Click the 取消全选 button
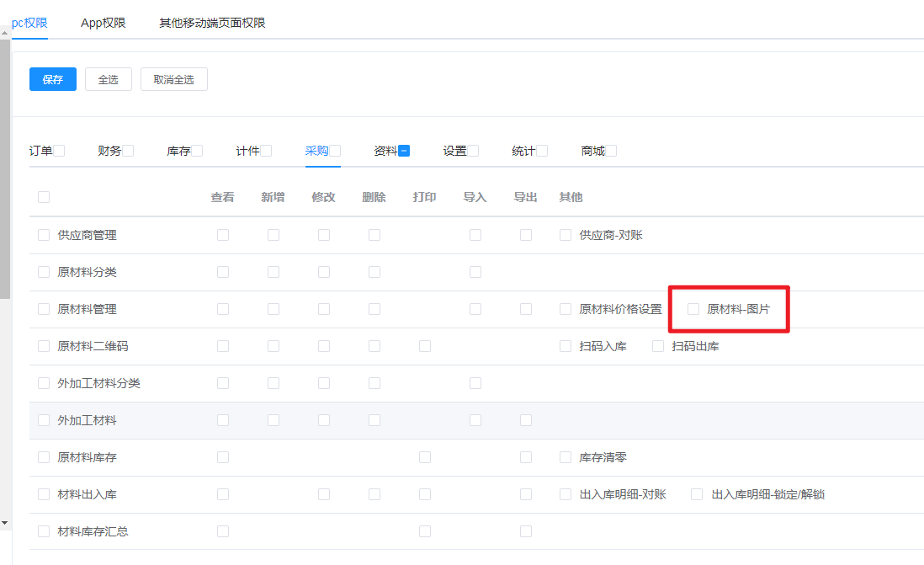924x565 pixels. [173, 79]
